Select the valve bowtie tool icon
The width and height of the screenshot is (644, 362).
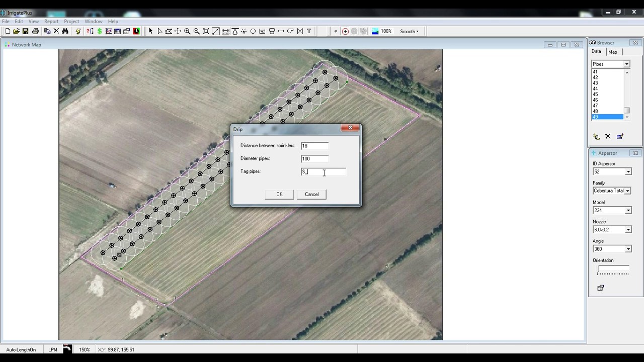point(300,31)
